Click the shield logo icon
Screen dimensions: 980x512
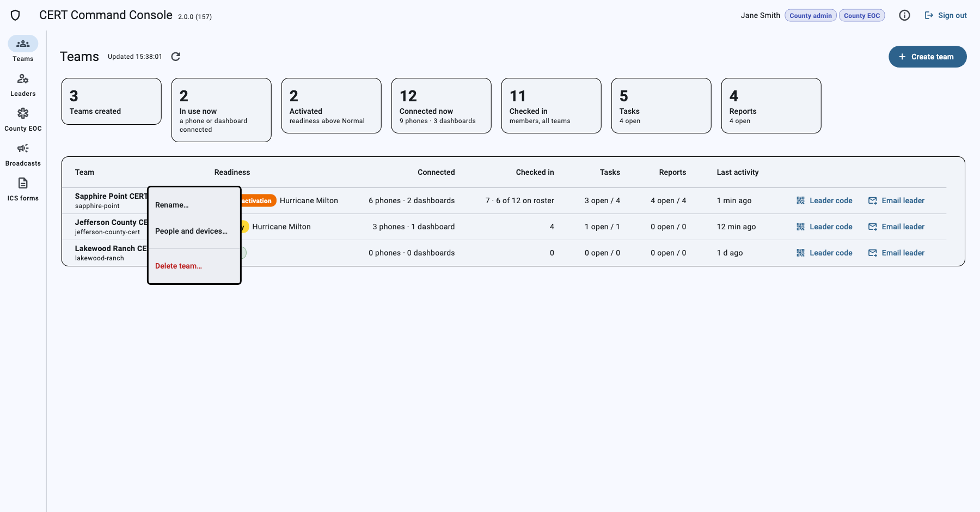(15, 15)
